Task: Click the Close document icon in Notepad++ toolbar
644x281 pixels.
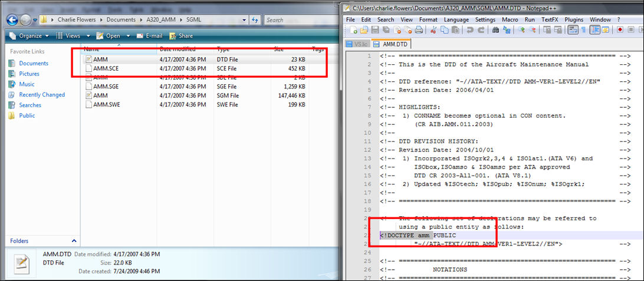Action: click(x=397, y=30)
